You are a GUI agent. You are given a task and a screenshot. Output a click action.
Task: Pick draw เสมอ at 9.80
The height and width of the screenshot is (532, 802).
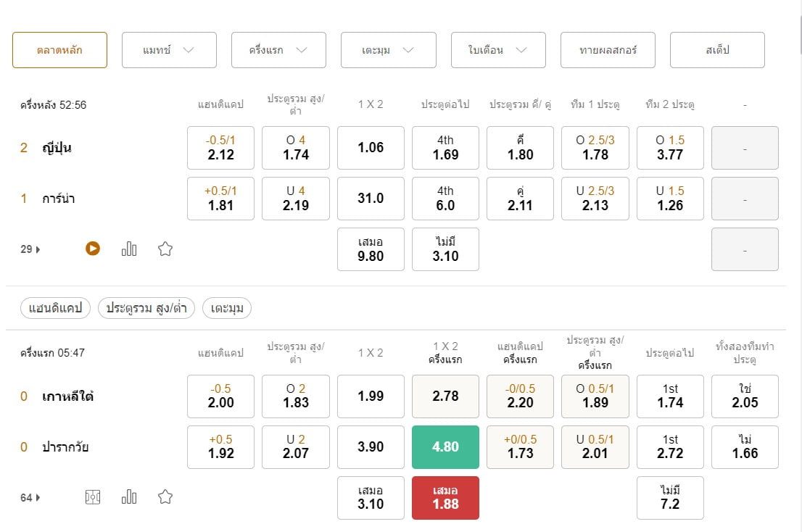(x=371, y=249)
